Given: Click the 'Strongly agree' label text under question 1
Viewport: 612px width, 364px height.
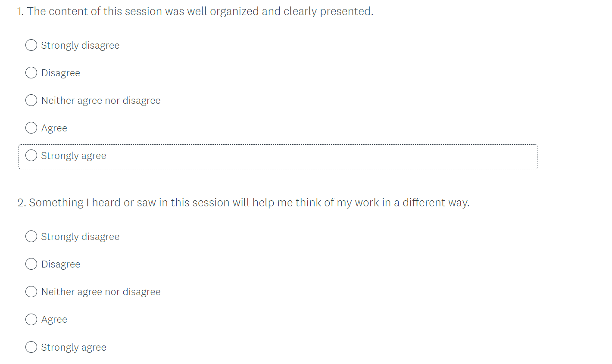Looking at the screenshot, I should point(74,156).
